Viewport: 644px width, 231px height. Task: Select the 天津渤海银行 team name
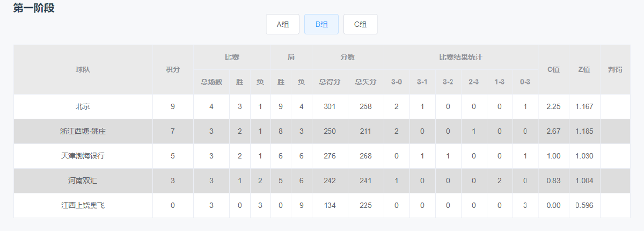[83, 156]
